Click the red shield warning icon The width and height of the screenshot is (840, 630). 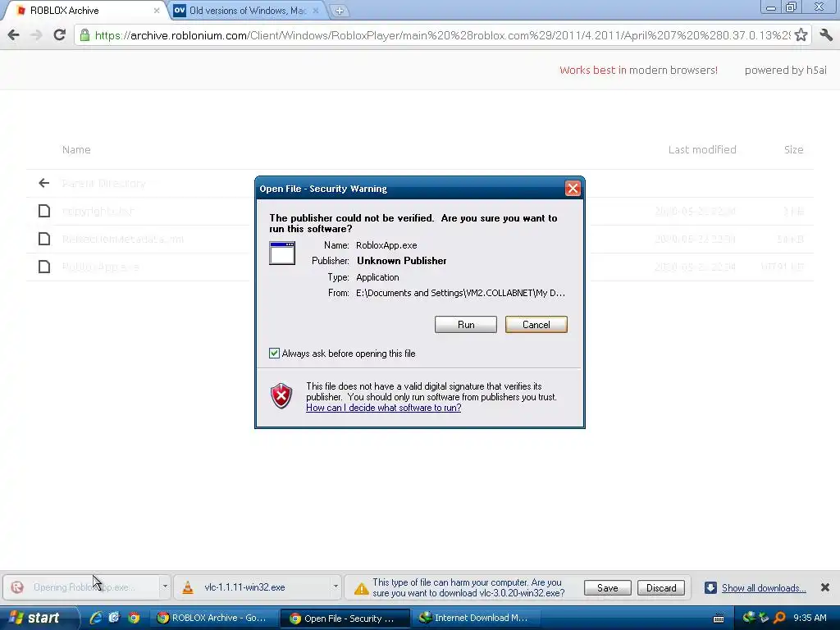pos(281,396)
